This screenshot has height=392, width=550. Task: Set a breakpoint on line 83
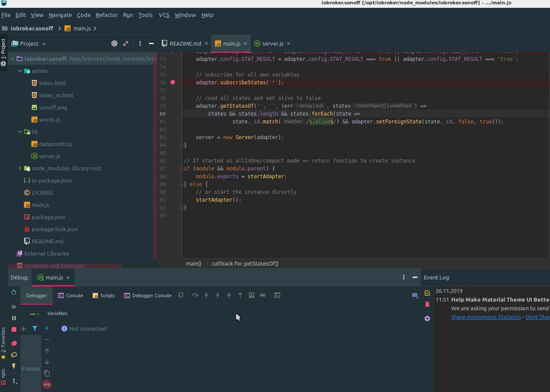tap(173, 137)
